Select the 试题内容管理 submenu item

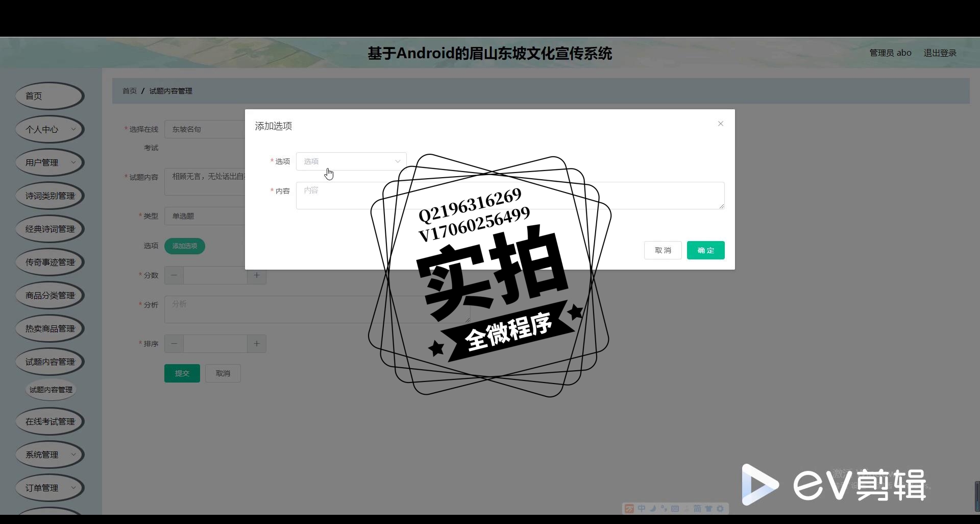tap(51, 390)
